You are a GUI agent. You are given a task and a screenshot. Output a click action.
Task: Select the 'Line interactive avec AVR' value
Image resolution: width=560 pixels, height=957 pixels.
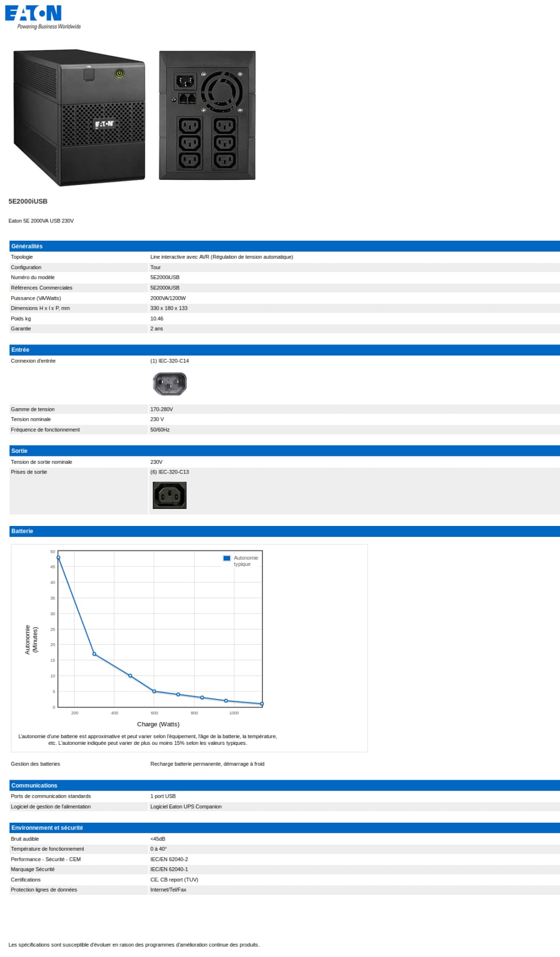222,257
